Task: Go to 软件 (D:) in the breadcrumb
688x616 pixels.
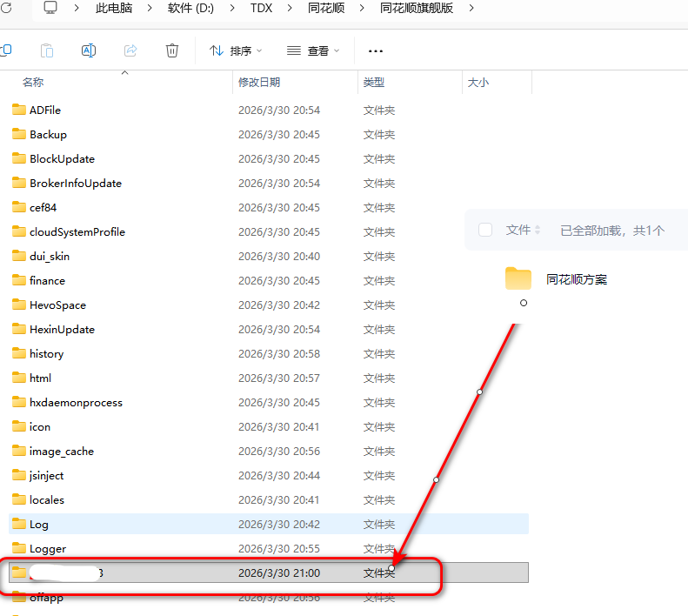Action: (190, 8)
